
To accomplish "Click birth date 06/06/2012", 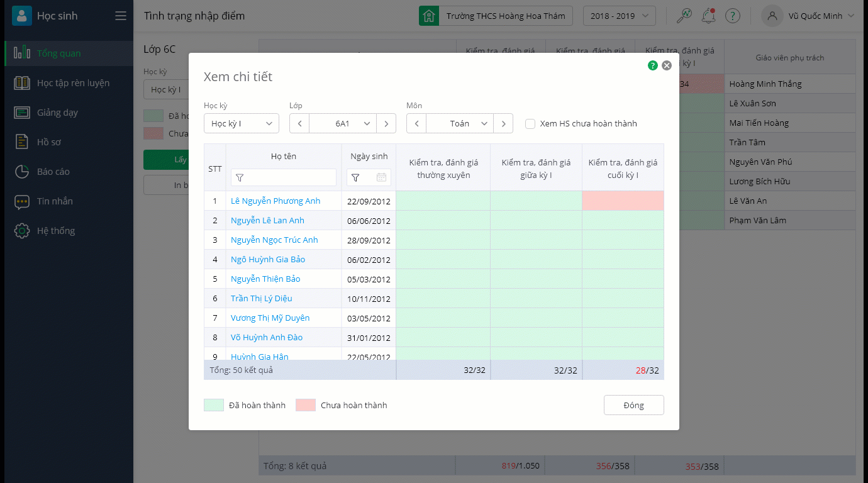I will pyautogui.click(x=369, y=221).
